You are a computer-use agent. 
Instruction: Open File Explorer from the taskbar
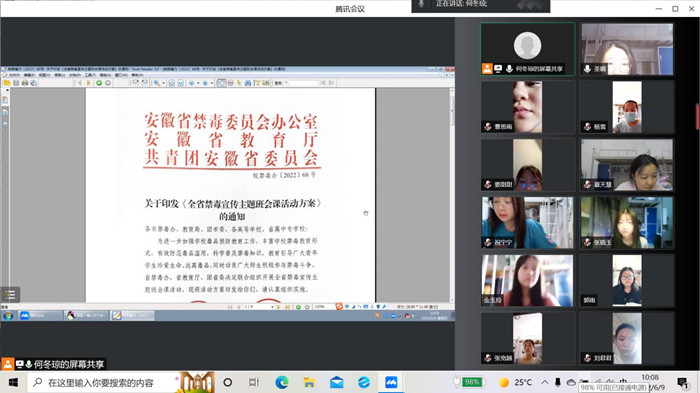coord(309,382)
